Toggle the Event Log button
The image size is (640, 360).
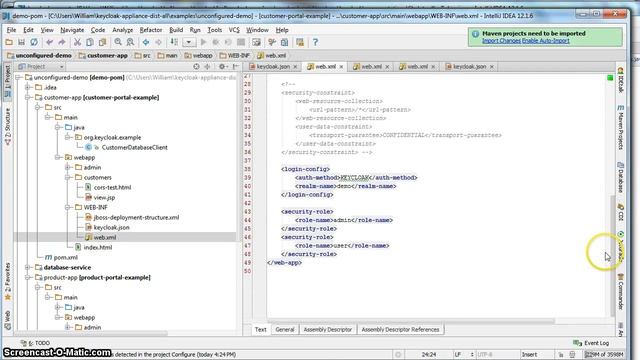(x=591, y=343)
